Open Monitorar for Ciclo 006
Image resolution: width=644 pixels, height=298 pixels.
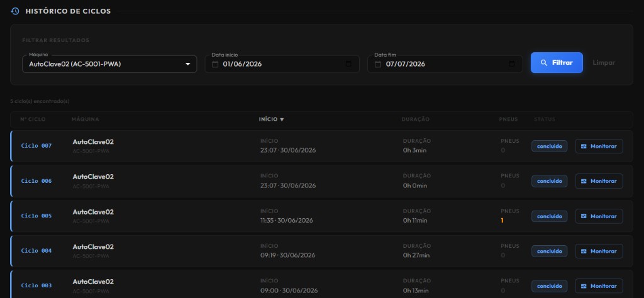tap(599, 181)
